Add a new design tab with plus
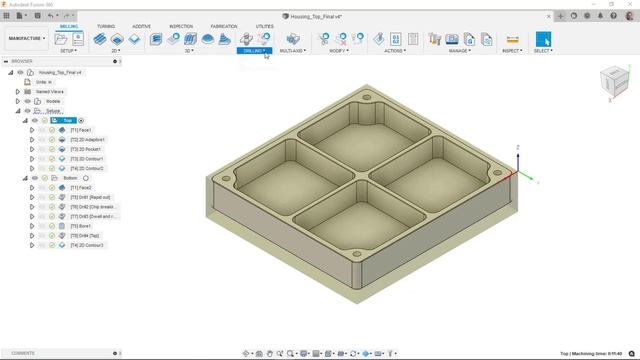 (560, 16)
